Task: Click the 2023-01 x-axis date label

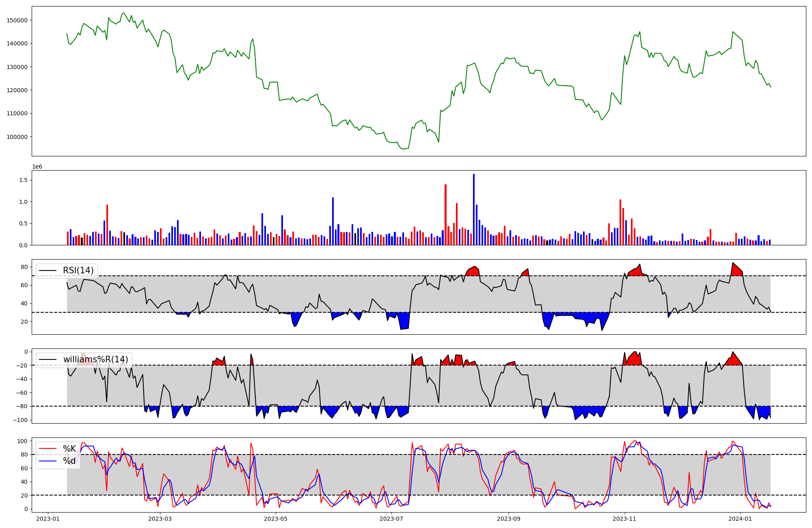Action: point(48,519)
